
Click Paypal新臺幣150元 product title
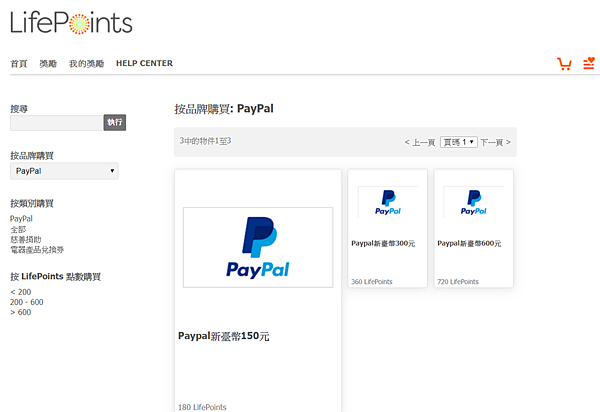coord(223,336)
